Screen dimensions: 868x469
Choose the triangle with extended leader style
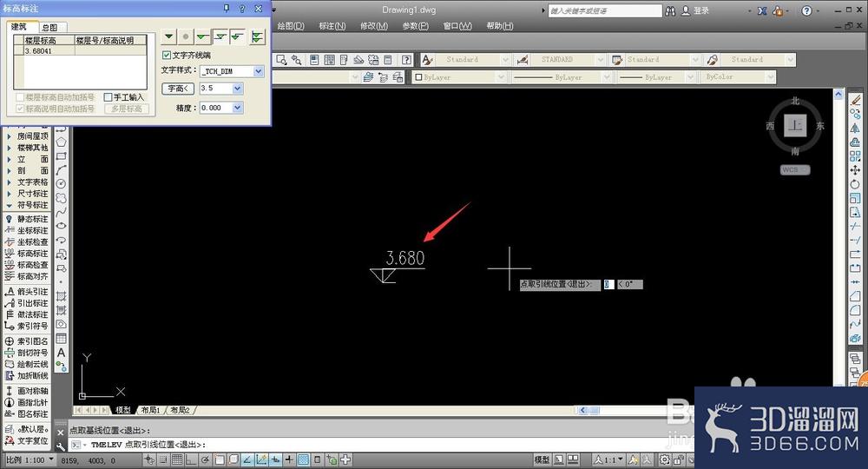click(x=238, y=37)
